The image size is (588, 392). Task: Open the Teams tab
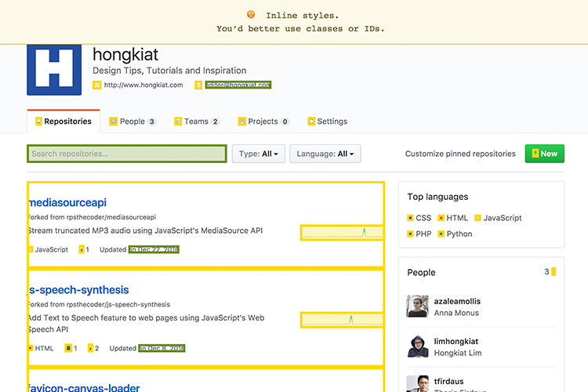click(x=197, y=122)
